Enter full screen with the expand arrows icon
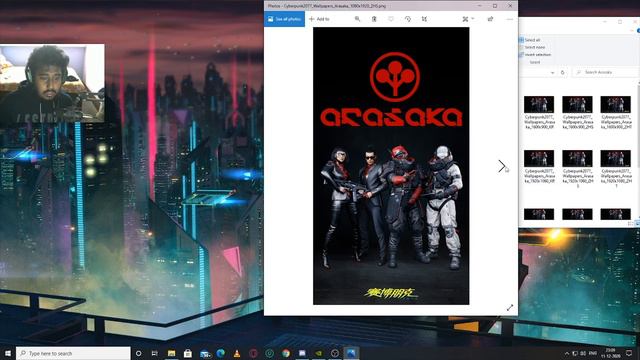 pos(510,308)
